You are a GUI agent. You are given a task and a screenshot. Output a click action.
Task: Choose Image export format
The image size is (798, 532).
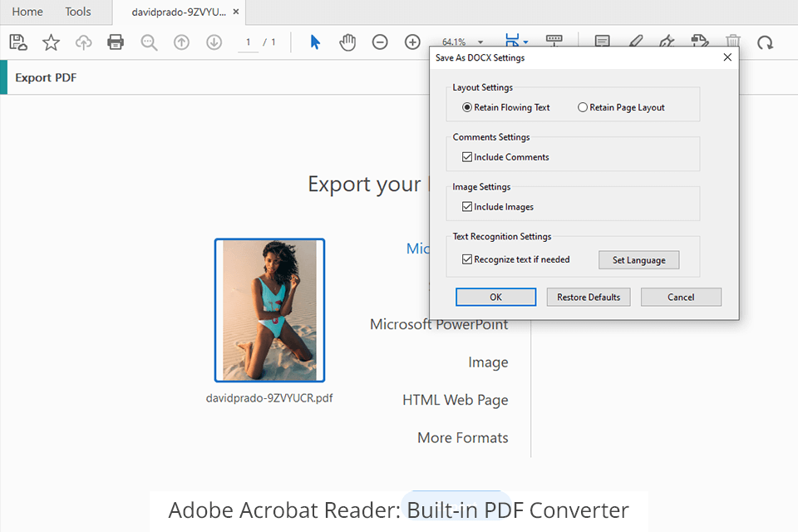(x=488, y=362)
